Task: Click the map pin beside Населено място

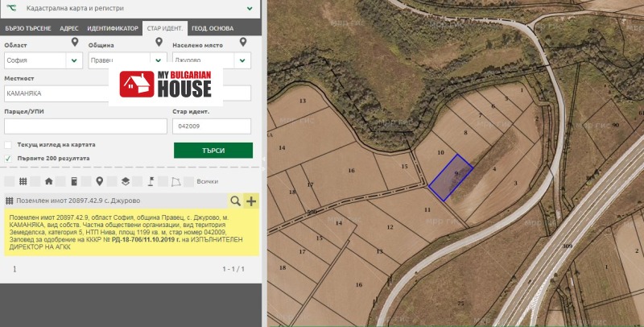Action: coord(243,43)
